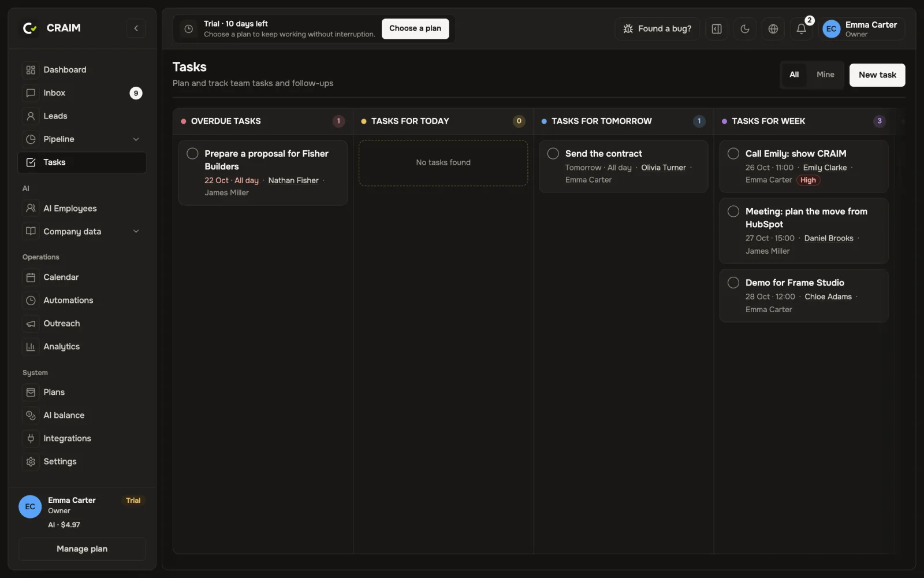Click the High priority tag
Viewport: 924px width, 578px height.
coord(808,180)
